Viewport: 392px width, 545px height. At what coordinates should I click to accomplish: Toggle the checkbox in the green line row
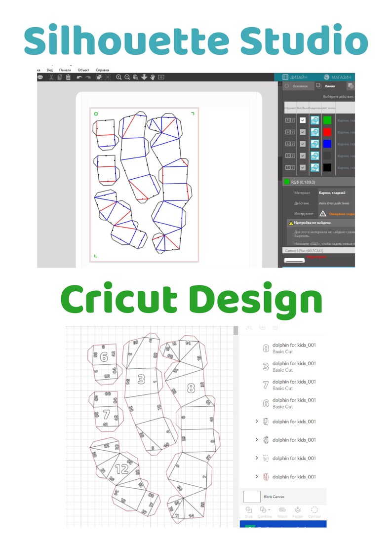pyautogui.click(x=303, y=120)
